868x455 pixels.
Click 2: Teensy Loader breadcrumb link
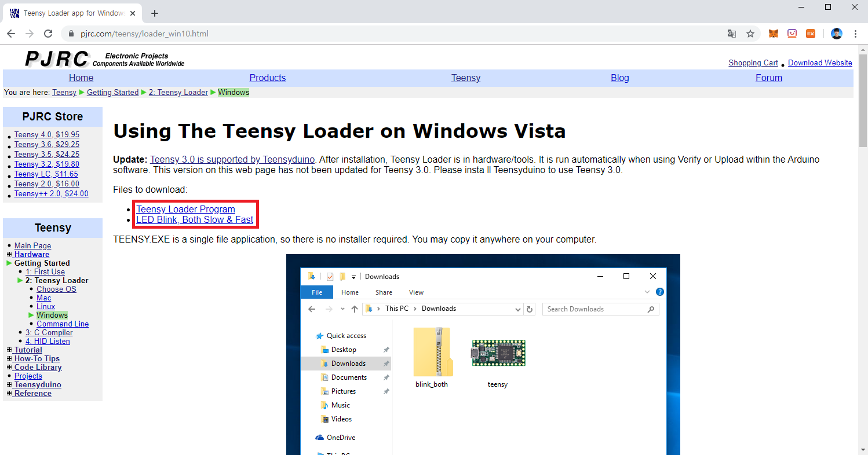coord(178,92)
